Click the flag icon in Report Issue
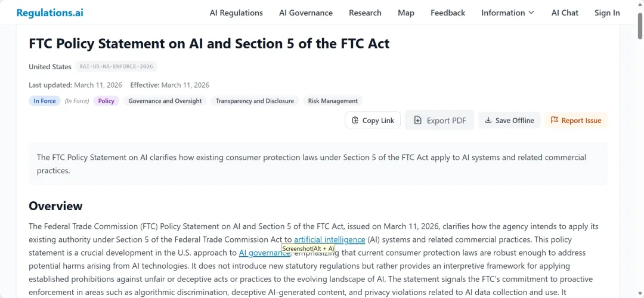The width and height of the screenshot is (644, 298). click(555, 121)
